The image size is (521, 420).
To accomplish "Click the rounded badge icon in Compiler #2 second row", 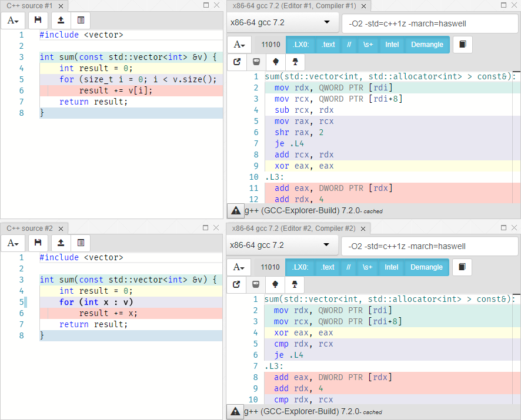I will [256, 284].
